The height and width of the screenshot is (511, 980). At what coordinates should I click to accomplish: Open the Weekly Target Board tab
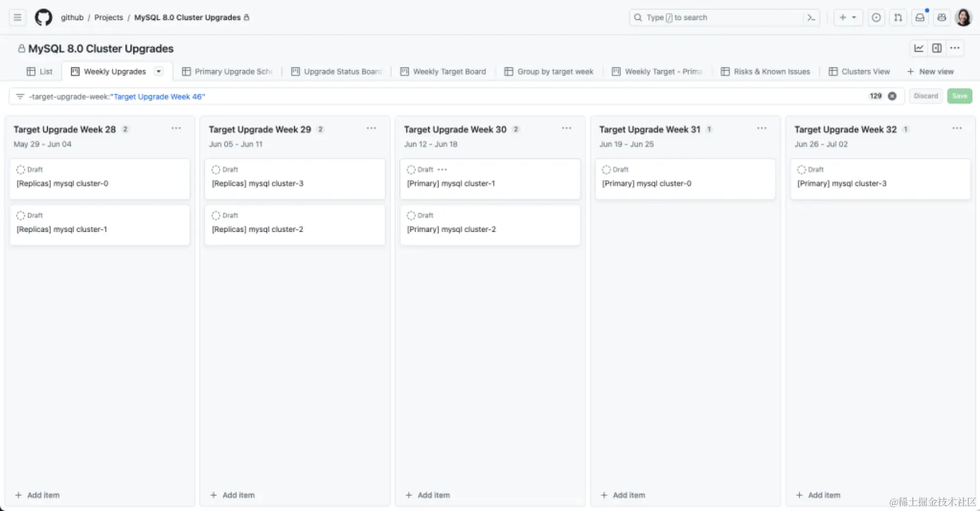[443, 72]
